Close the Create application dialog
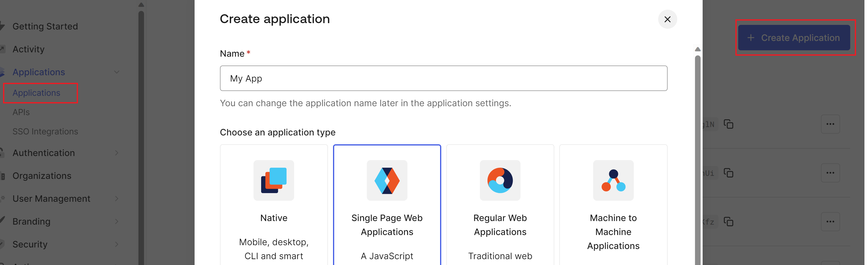 point(667,19)
